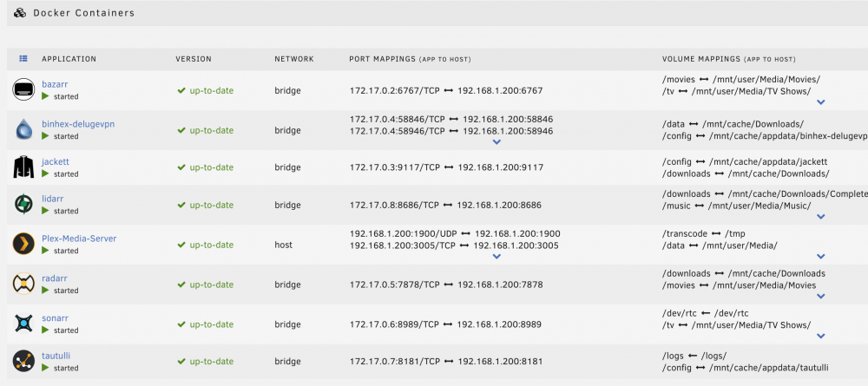
Task: Click the green play icon under bazarr
Action: pyautogui.click(x=46, y=96)
